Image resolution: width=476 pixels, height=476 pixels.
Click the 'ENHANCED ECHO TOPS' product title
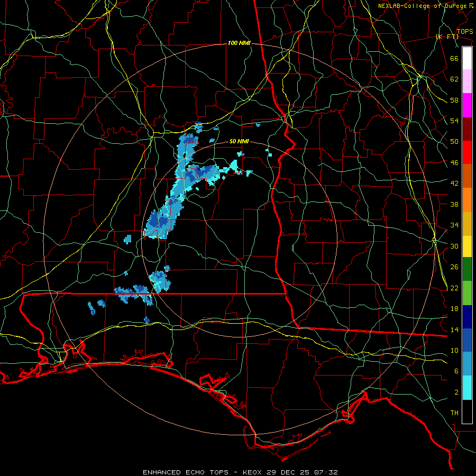(x=186, y=472)
